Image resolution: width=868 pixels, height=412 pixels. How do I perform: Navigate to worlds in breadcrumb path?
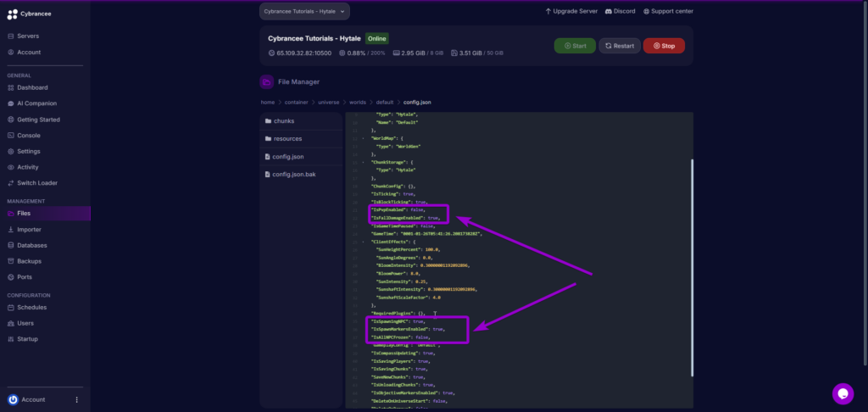[x=358, y=102]
